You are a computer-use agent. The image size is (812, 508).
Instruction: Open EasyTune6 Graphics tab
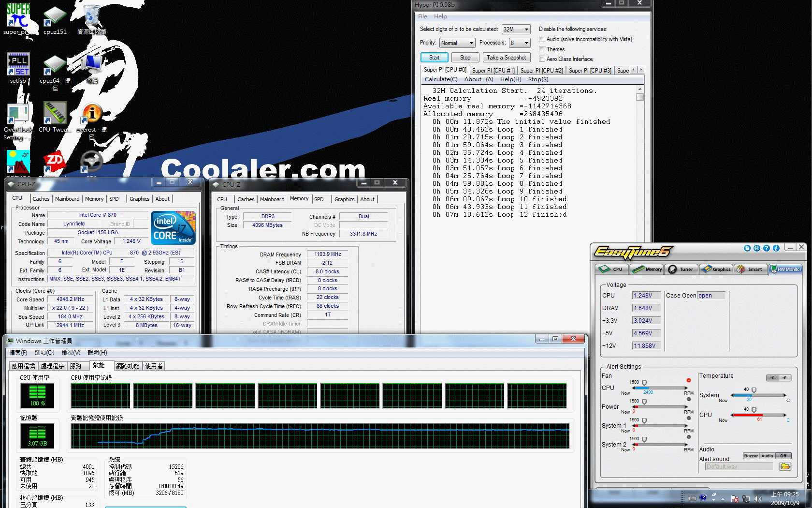[716, 269]
